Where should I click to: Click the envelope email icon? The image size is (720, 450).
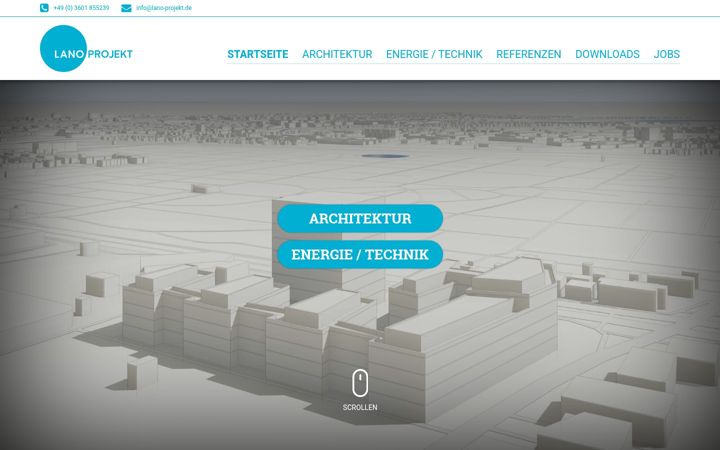point(126,8)
